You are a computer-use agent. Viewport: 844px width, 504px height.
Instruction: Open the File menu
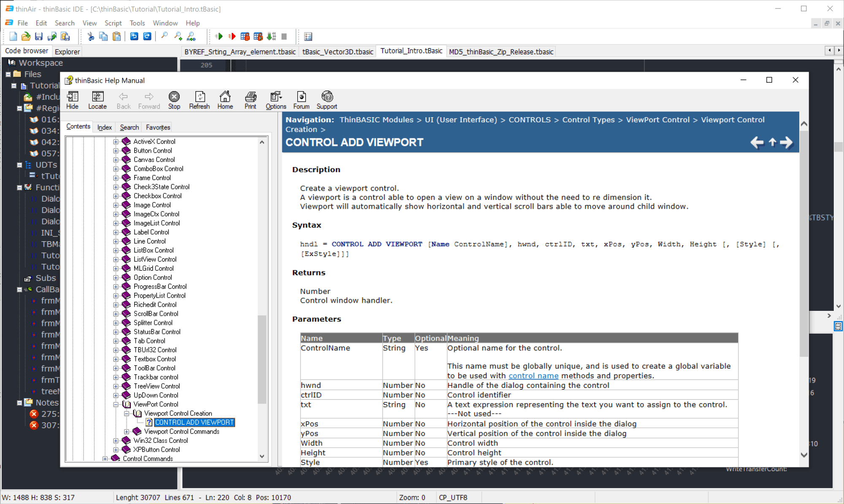22,23
